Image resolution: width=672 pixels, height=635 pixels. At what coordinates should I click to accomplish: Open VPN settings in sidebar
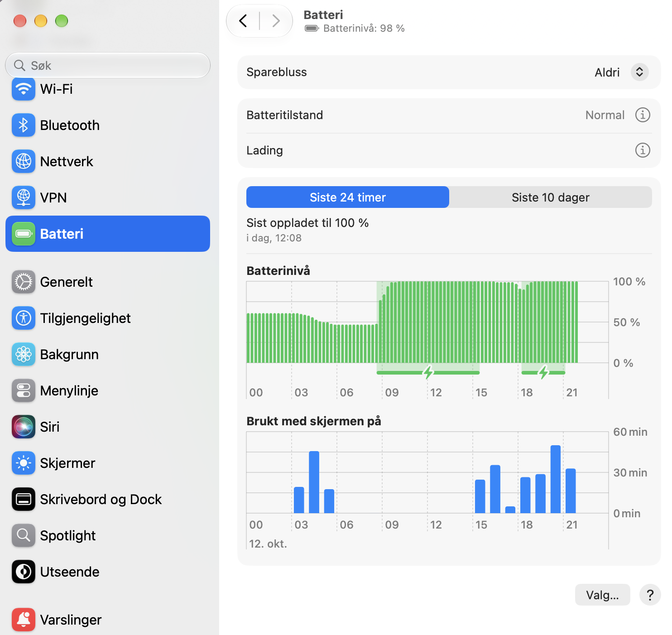[108, 197]
